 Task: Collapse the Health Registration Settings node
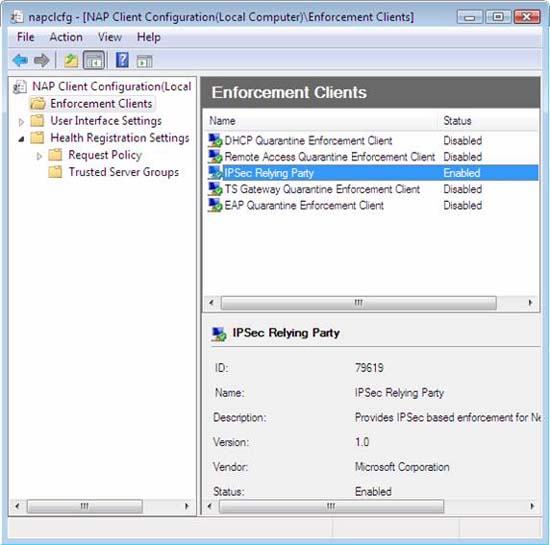click(21, 139)
